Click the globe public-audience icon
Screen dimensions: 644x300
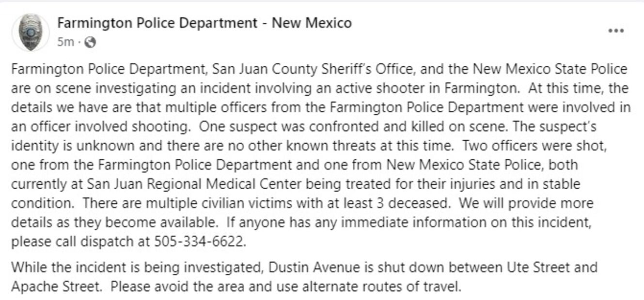coord(90,42)
